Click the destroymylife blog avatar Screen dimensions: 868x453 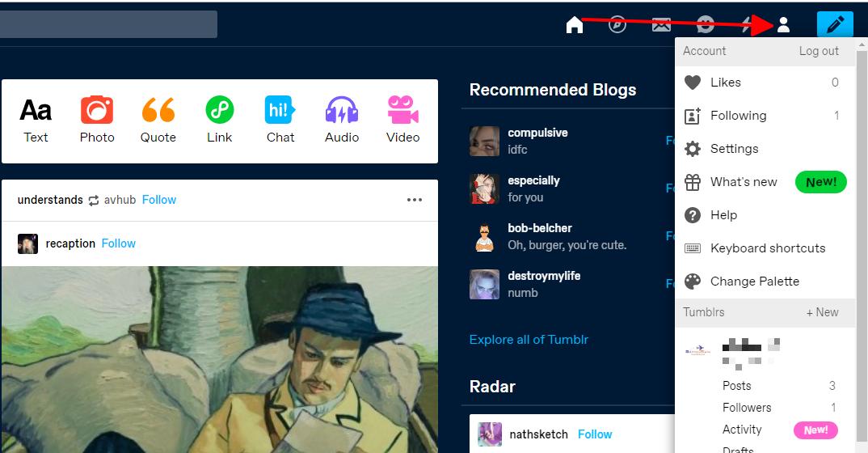pyautogui.click(x=484, y=284)
